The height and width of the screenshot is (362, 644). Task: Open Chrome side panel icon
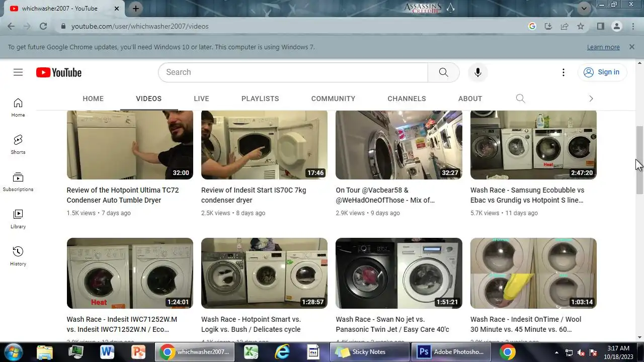[600, 26]
